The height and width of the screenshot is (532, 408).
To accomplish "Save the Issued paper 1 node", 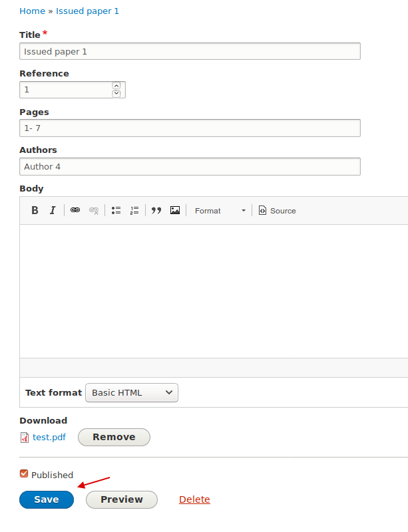I will [x=46, y=499].
